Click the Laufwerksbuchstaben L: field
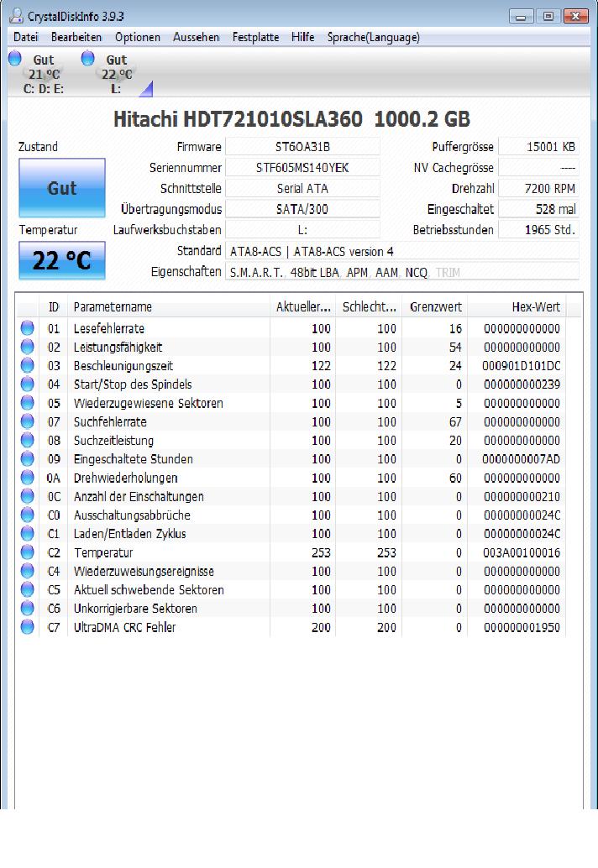Image resolution: width=598 pixels, height=868 pixels. coord(302,230)
